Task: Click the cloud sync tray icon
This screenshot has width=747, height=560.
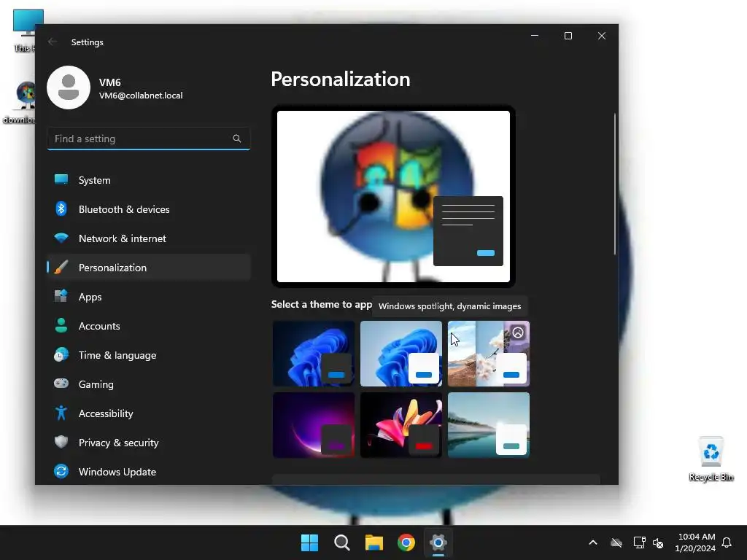Action: pos(616,542)
